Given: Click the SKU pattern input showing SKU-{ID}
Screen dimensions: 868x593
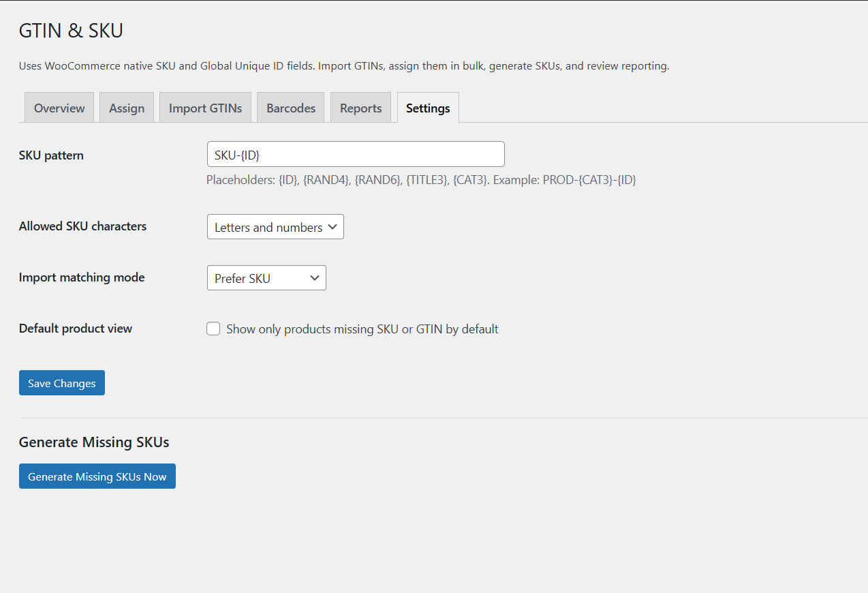Looking at the screenshot, I should 355,154.
